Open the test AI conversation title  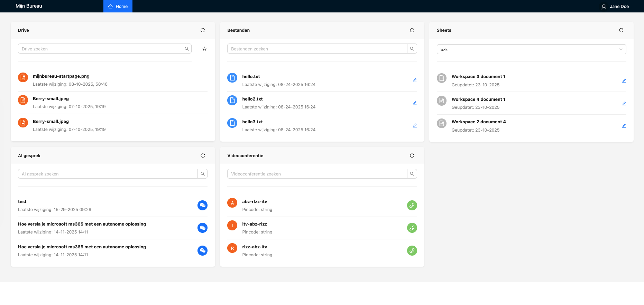[22, 202]
